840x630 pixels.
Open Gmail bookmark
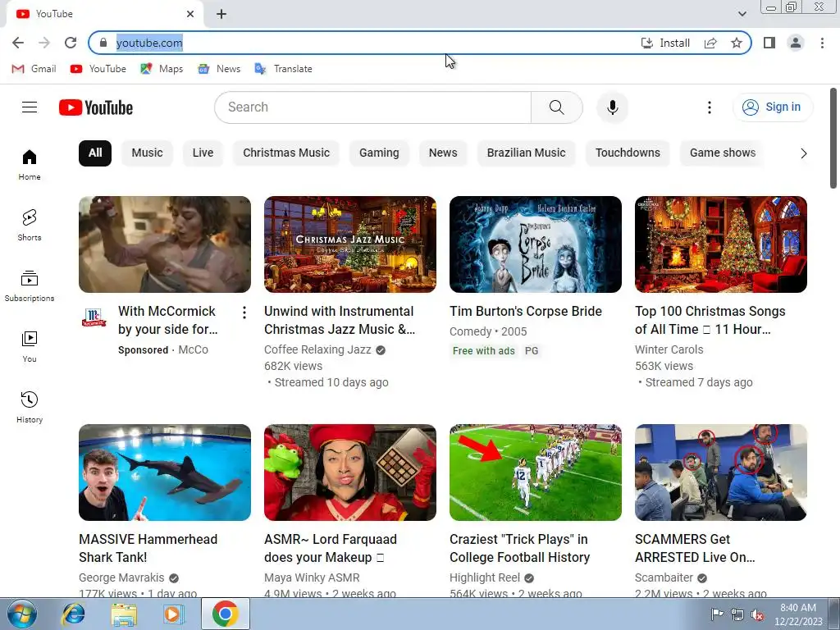point(34,69)
